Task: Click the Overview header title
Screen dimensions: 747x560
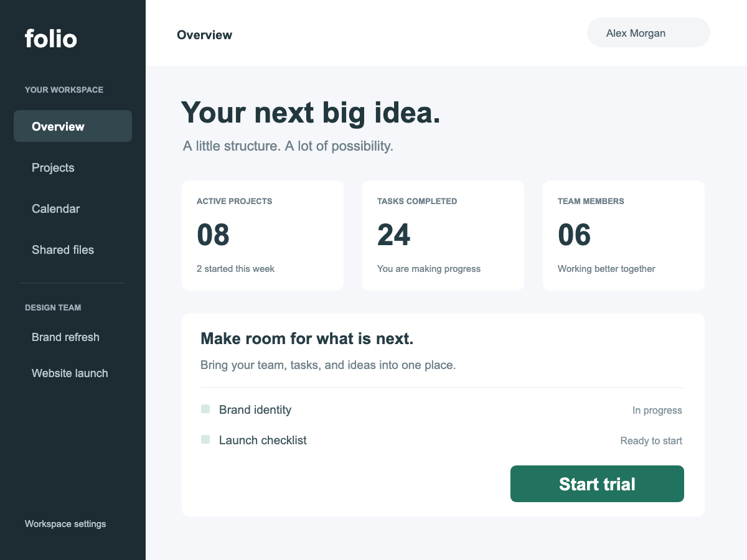Action: 204,35
